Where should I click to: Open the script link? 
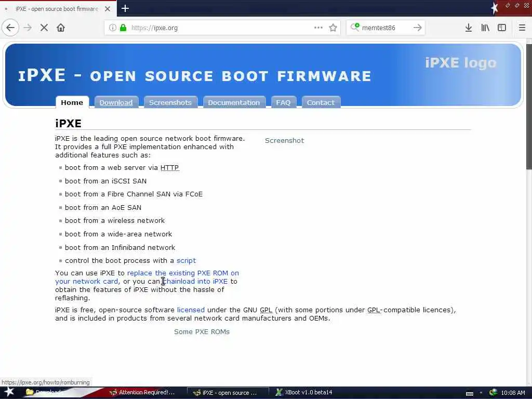pyautogui.click(x=186, y=261)
